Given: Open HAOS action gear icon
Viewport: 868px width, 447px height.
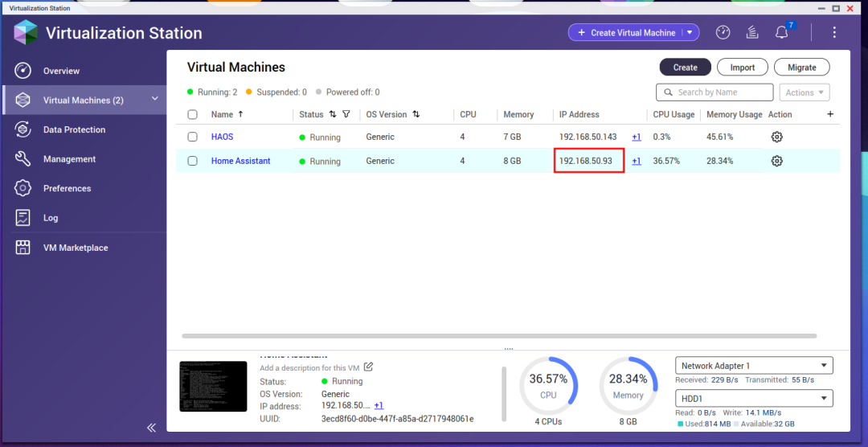Looking at the screenshot, I should point(776,137).
